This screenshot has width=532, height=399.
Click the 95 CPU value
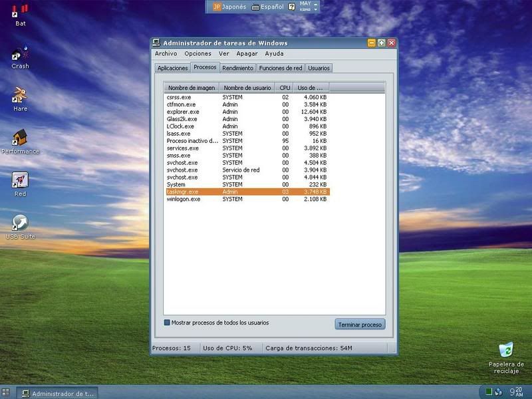[285, 141]
